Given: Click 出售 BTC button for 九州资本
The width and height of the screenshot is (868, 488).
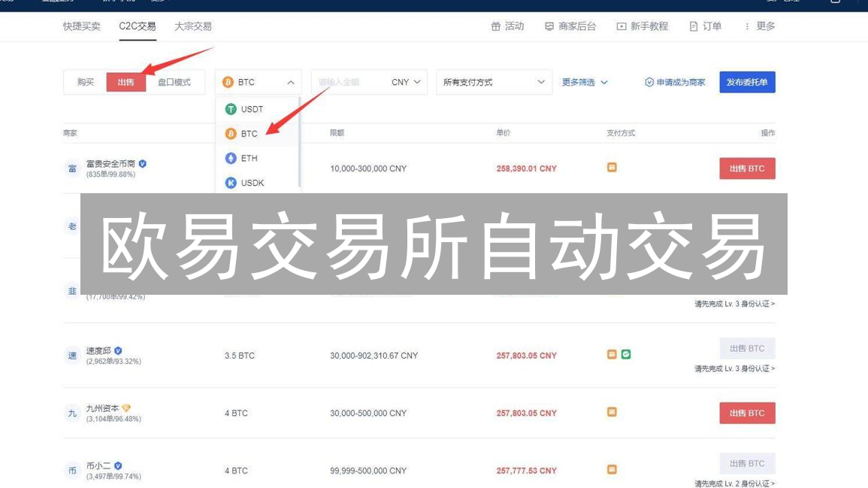Looking at the screenshot, I should [747, 414].
